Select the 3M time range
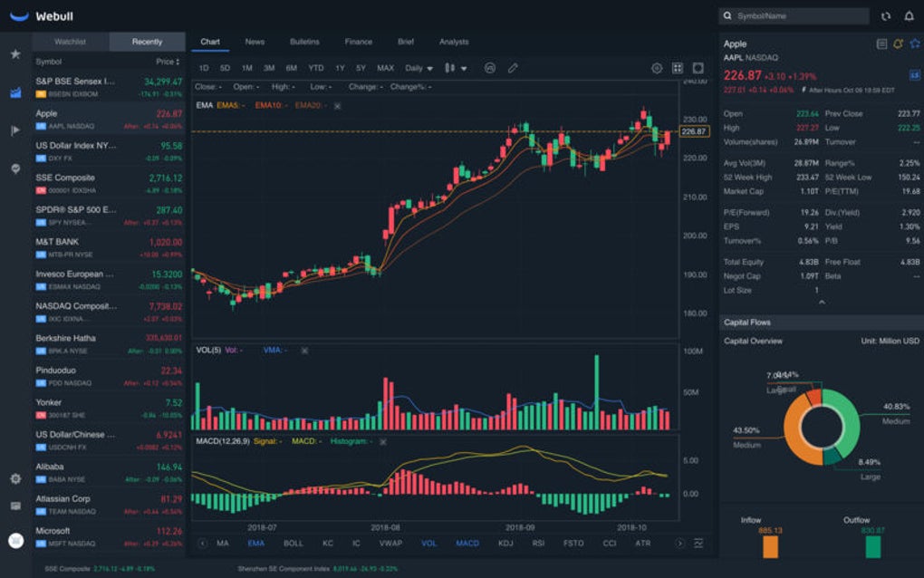 269,68
